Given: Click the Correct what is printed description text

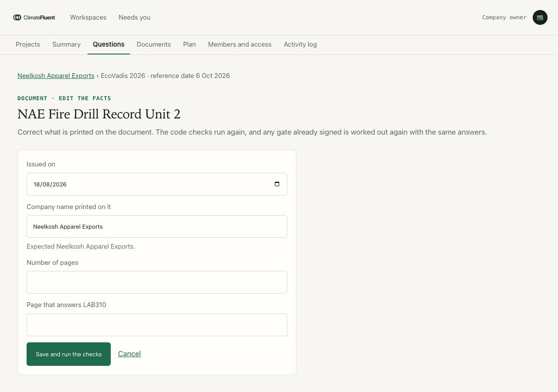Looking at the screenshot, I should tap(252, 132).
